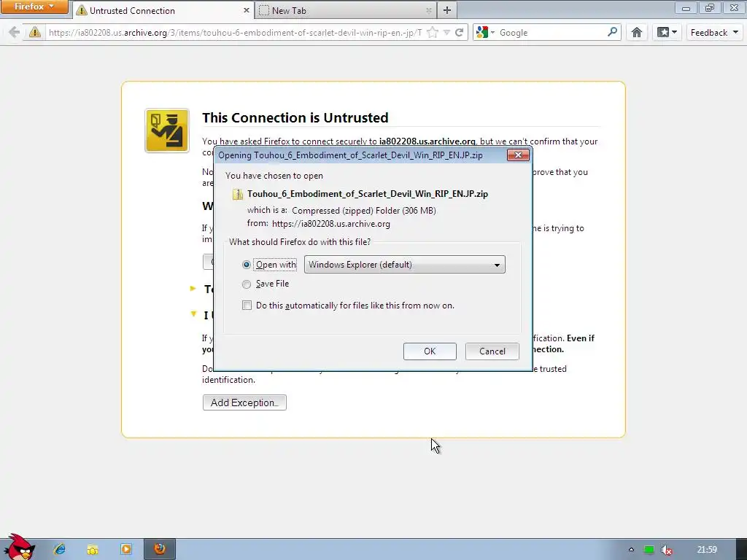Open the Angry Birds Start button
This screenshot has height=560, width=747.
pos(19,548)
